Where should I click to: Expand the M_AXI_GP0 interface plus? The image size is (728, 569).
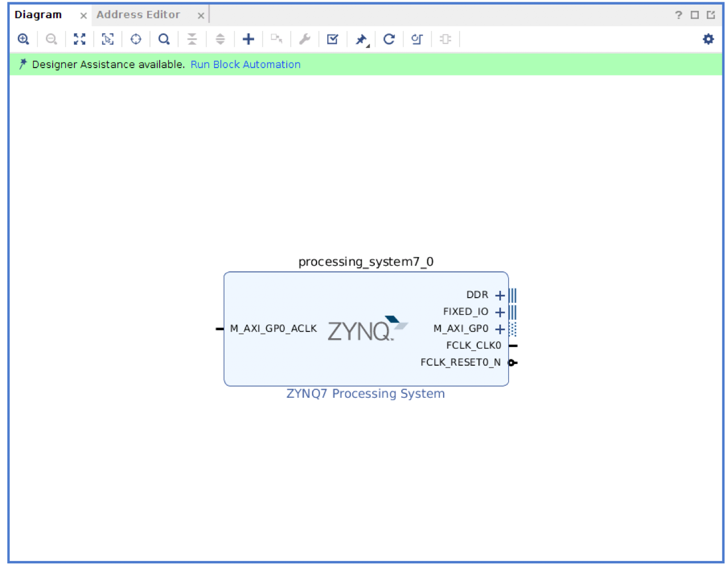click(x=500, y=329)
